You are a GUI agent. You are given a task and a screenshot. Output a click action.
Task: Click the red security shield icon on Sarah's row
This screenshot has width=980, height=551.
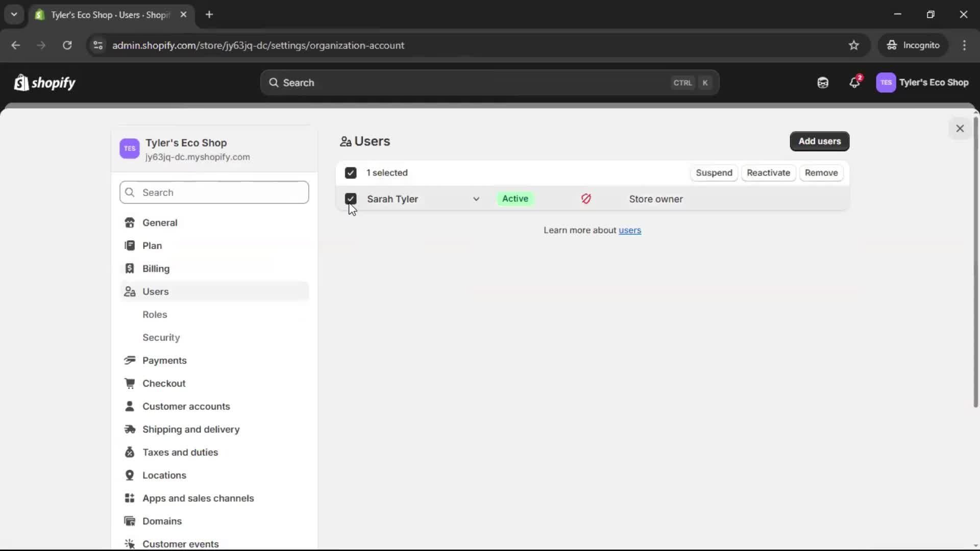click(x=585, y=199)
